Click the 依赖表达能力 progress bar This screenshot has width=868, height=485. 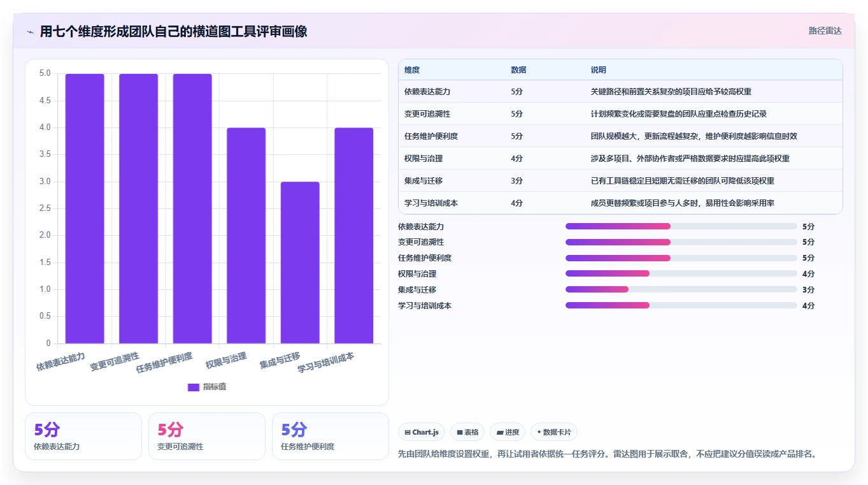pos(681,226)
